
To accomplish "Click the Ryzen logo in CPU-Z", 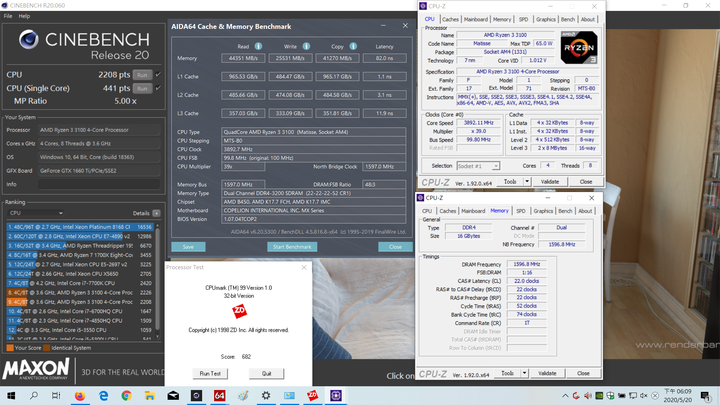I will tap(579, 47).
